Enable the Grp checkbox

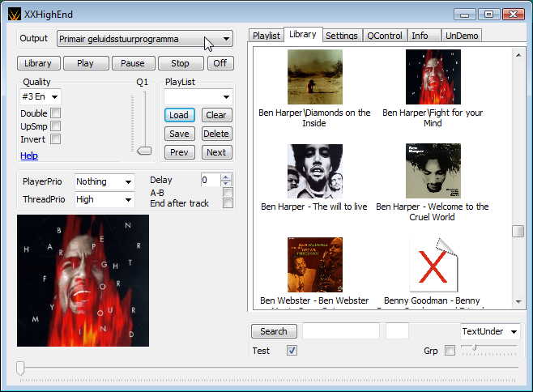(450, 350)
